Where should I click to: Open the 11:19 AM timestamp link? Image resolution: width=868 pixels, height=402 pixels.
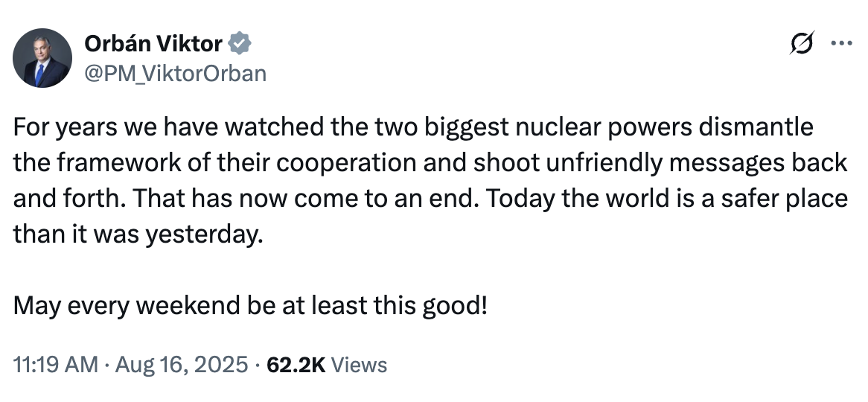[55, 365]
